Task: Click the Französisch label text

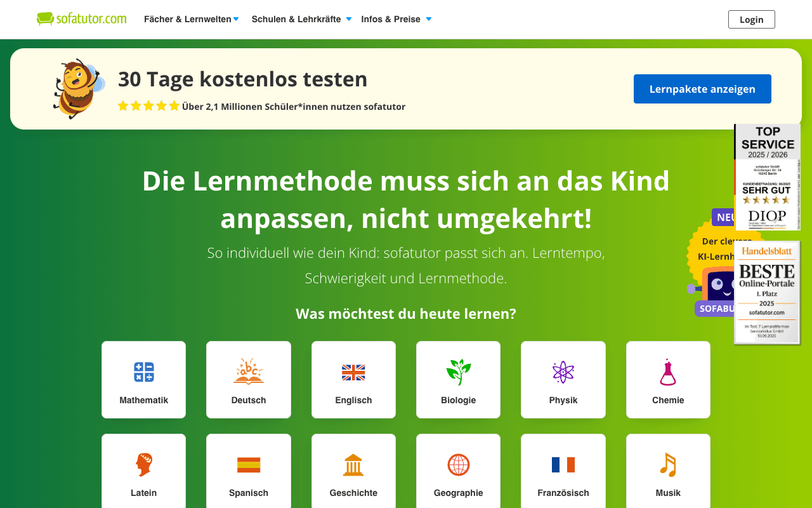Action: pyautogui.click(x=563, y=493)
